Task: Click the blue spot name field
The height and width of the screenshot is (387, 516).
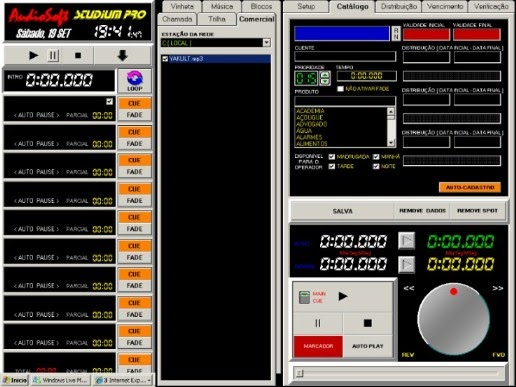Action: coord(342,34)
